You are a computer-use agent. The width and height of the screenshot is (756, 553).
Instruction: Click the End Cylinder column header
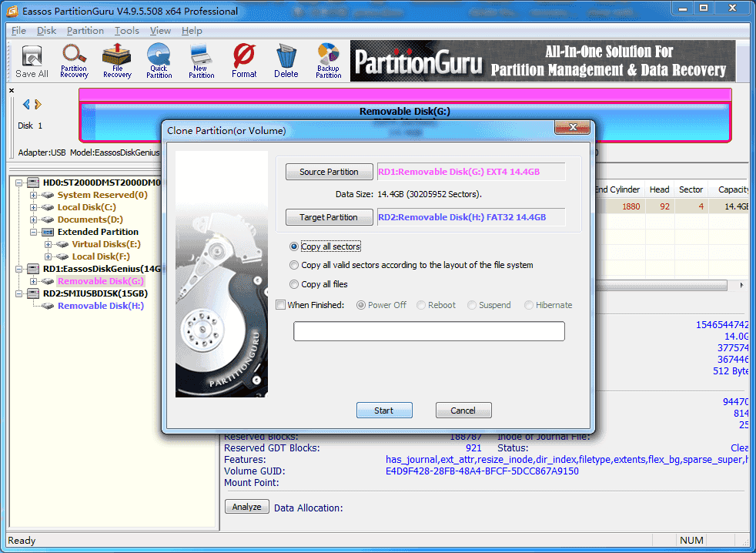click(617, 189)
